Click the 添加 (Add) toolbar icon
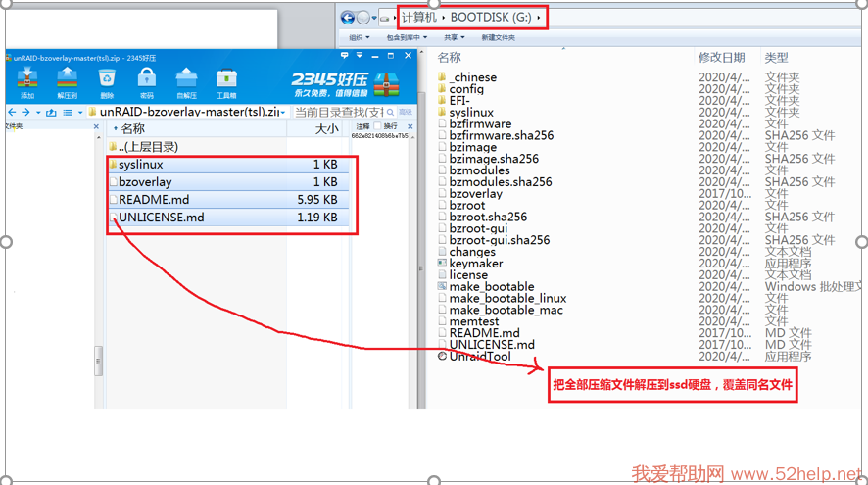 click(x=27, y=82)
